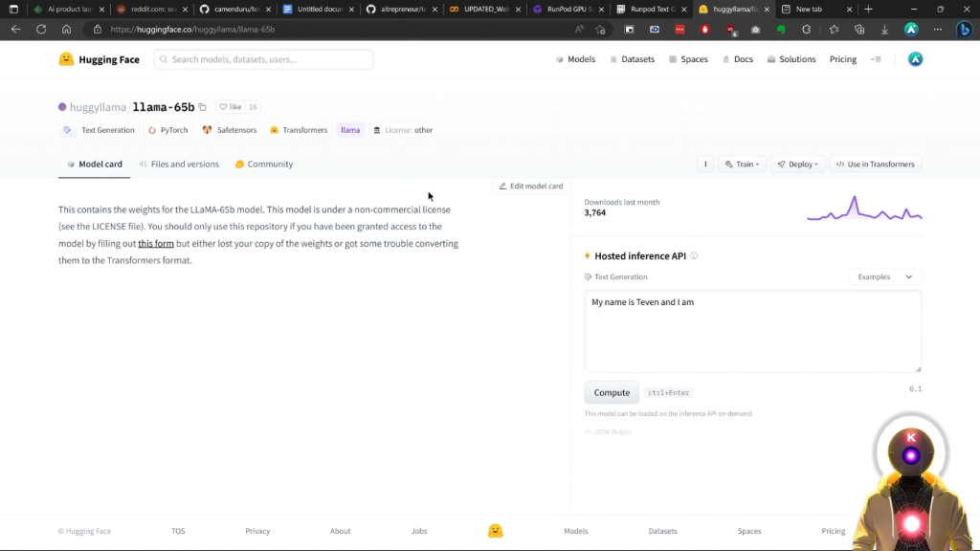This screenshot has height=551, width=980.
Task: Open the Examples dropdown
Action: click(884, 277)
